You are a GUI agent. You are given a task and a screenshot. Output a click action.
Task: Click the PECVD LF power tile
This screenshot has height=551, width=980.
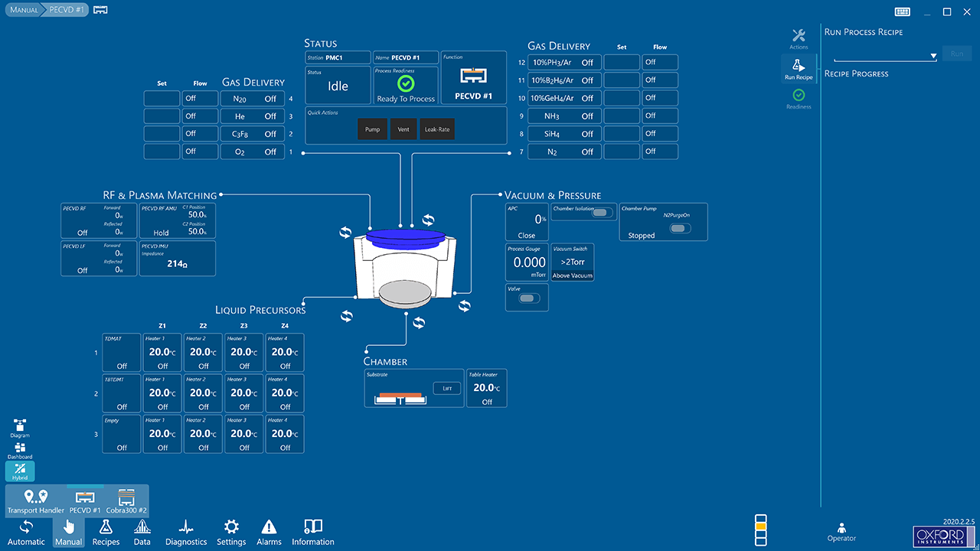tap(99, 259)
